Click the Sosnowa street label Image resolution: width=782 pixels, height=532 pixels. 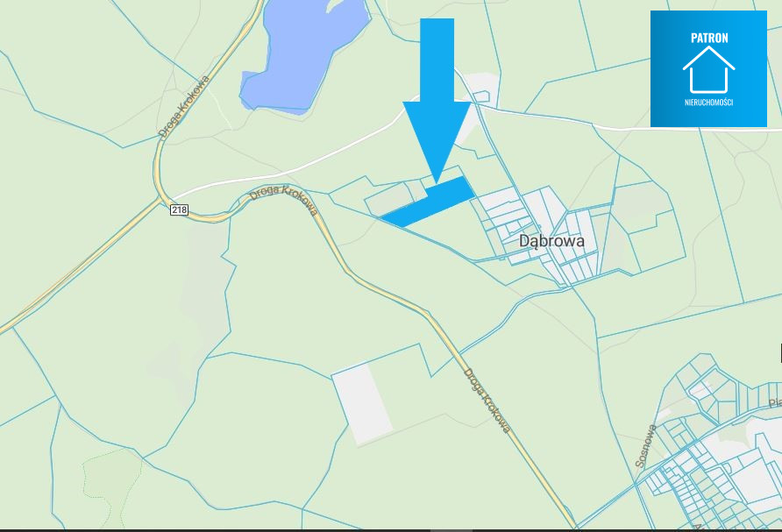pyautogui.click(x=646, y=446)
